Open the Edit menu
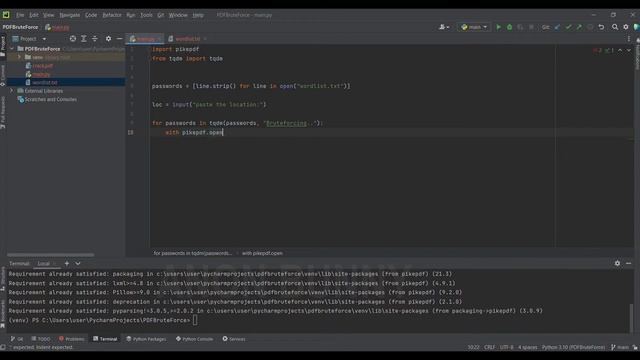This screenshot has width=640, height=360. pyautogui.click(x=34, y=15)
